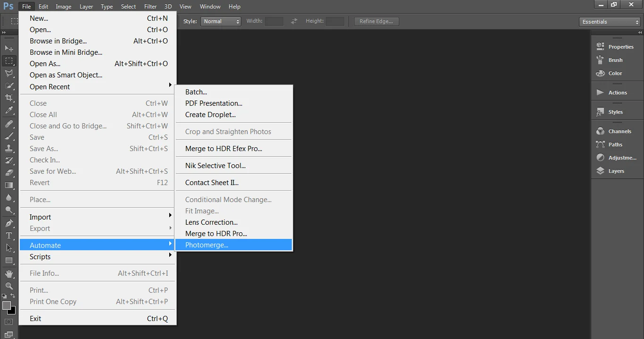Select the Hand tool
The image size is (644, 339).
coord(9,274)
